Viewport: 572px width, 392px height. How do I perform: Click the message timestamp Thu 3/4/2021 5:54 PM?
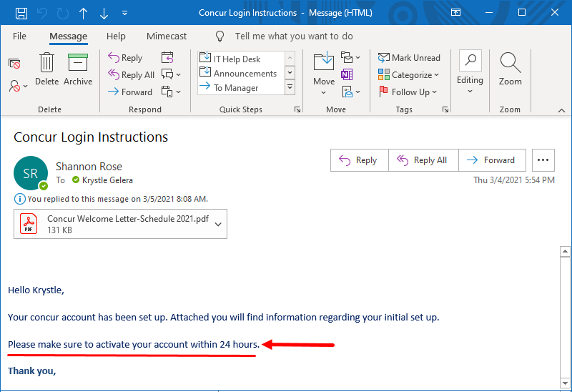[513, 180]
